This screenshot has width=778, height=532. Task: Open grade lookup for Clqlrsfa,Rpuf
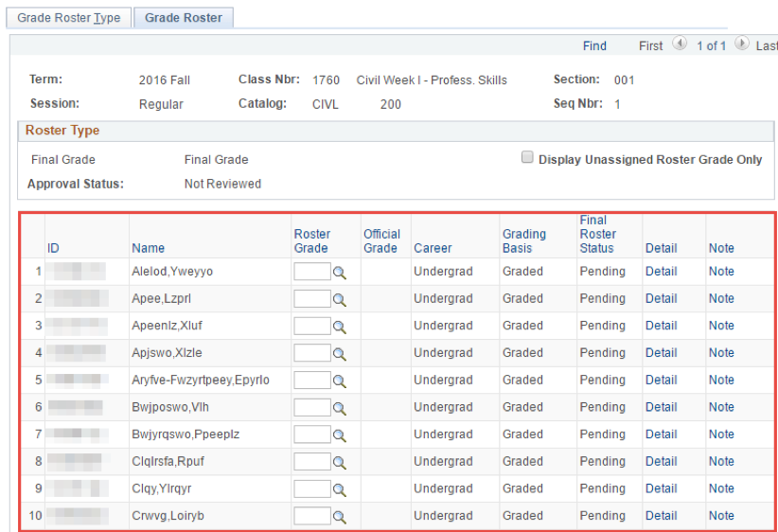(340, 463)
